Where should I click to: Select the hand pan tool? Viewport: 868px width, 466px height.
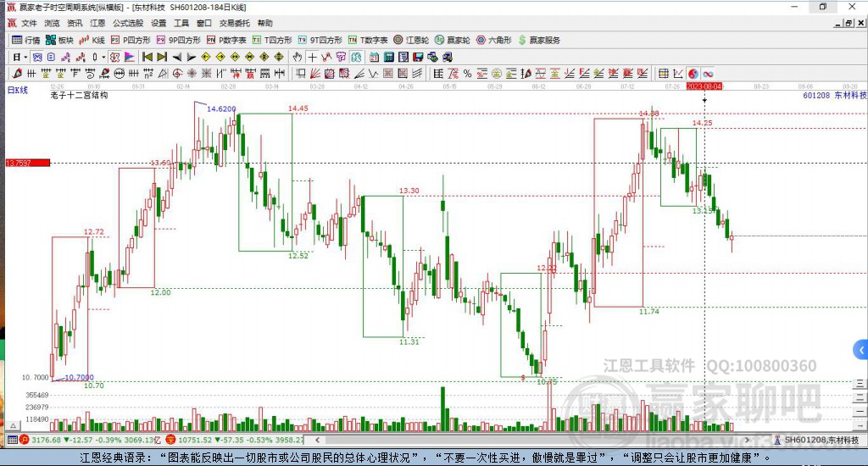pyautogui.click(x=298, y=57)
